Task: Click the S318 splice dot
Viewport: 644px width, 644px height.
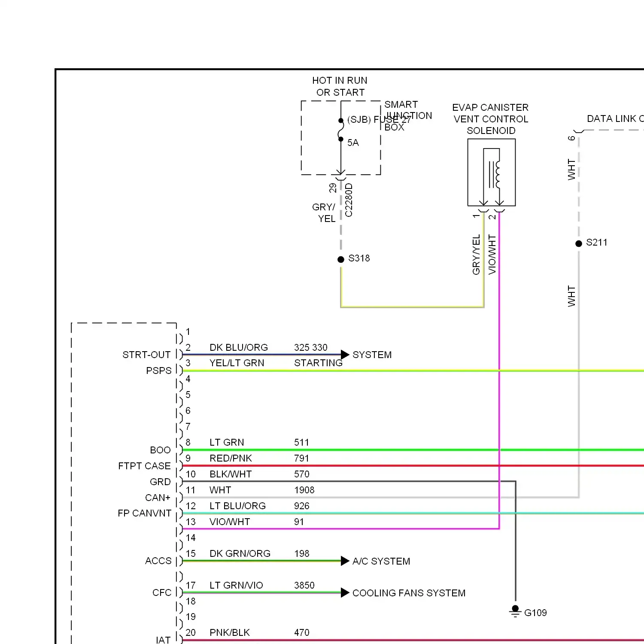Action: tap(341, 259)
